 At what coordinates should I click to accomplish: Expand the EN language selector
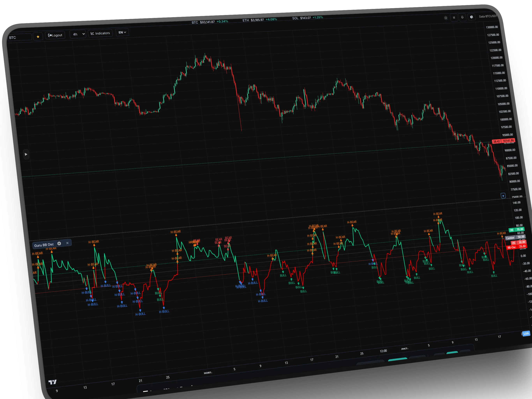click(122, 32)
